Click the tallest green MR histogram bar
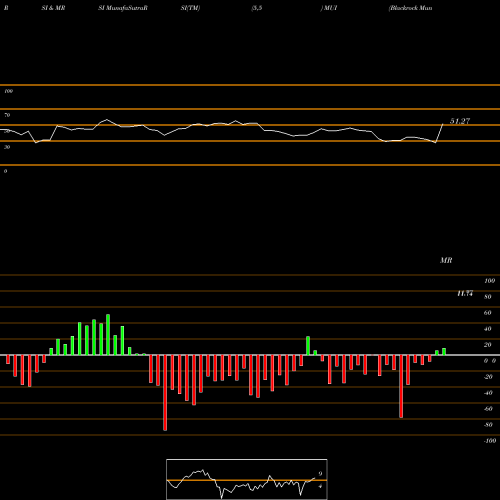Screen dimensions: 500x500 pos(108,335)
